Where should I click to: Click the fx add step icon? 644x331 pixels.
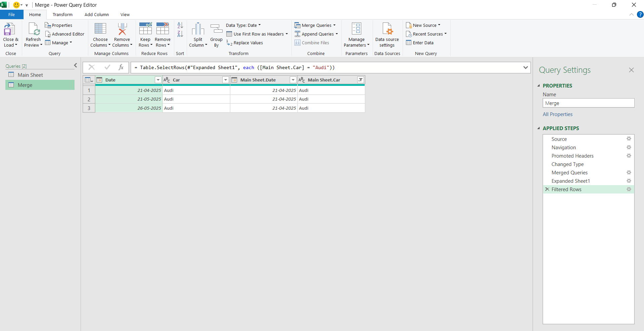click(x=121, y=67)
